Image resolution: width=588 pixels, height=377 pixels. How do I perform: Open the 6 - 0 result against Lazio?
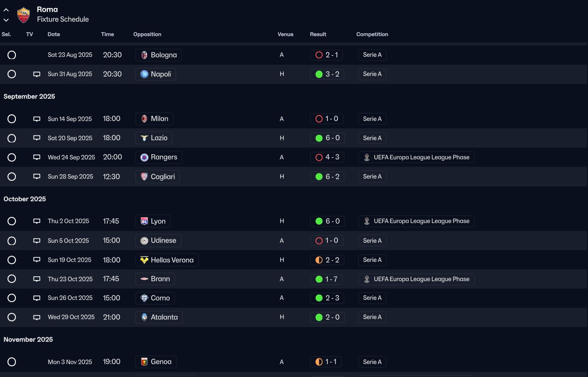click(x=327, y=138)
